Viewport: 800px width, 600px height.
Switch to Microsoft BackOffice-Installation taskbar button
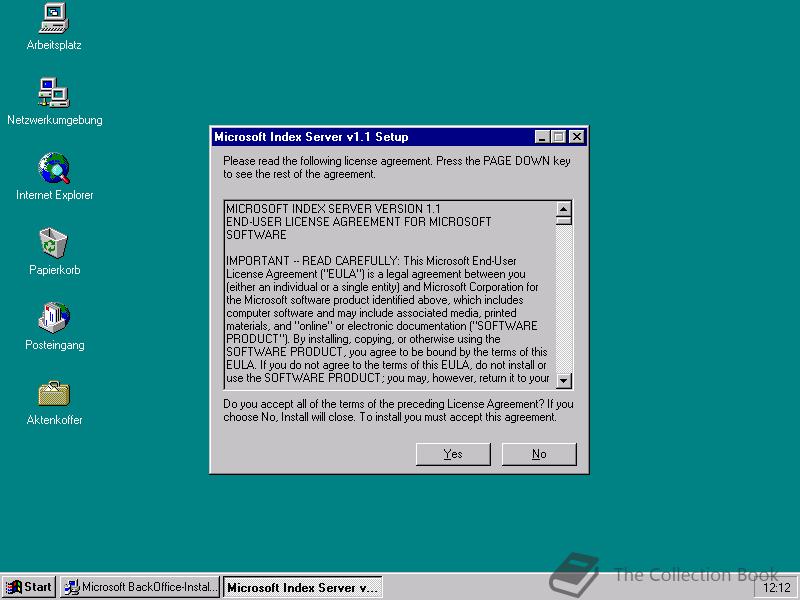140,587
